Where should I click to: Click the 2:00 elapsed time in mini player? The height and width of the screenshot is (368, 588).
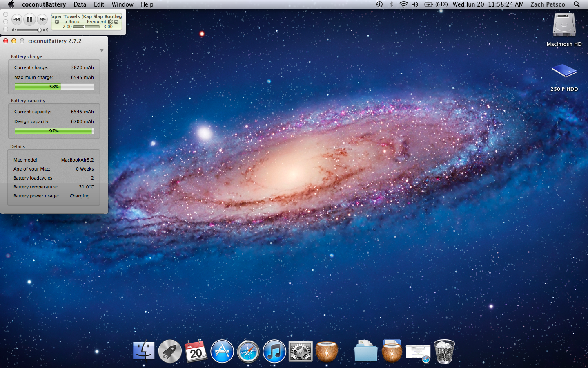(67, 27)
